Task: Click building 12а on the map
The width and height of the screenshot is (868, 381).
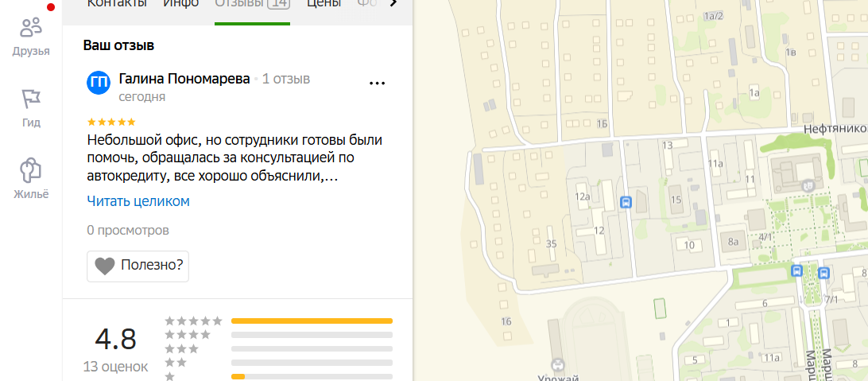Action: click(x=582, y=196)
